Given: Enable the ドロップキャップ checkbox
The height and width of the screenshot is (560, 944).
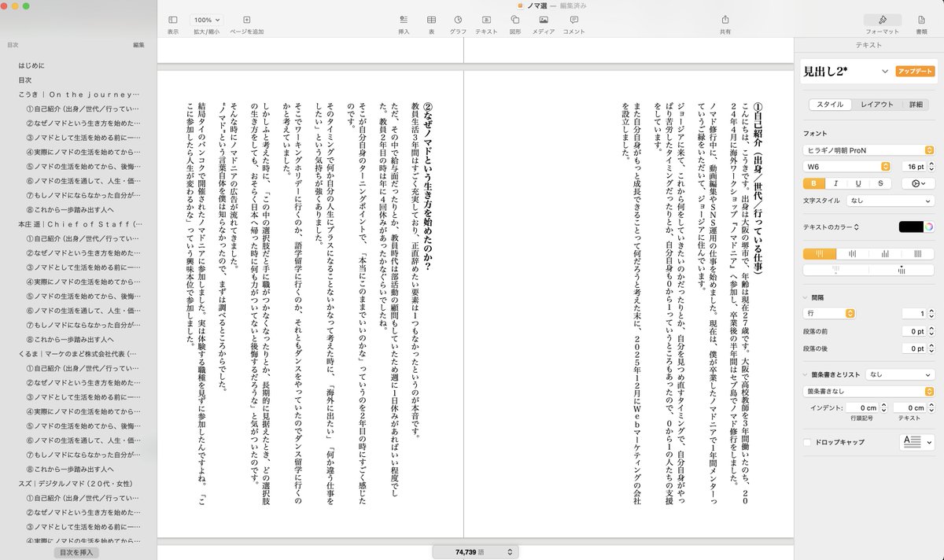Looking at the screenshot, I should click(x=807, y=443).
